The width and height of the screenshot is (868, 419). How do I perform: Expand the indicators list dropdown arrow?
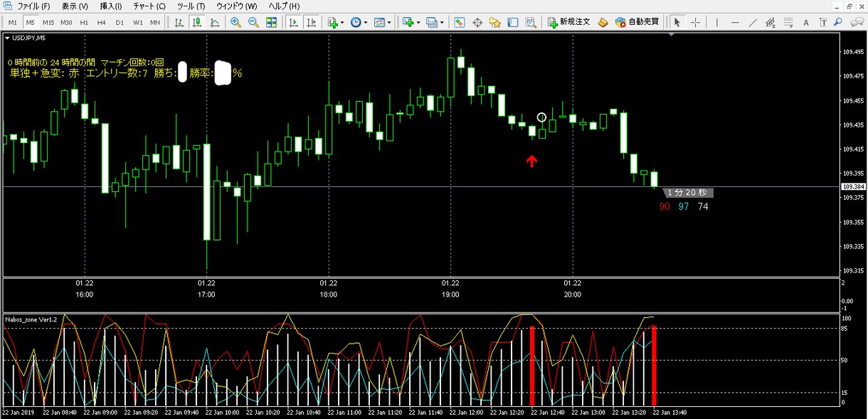pyautogui.click(x=342, y=22)
